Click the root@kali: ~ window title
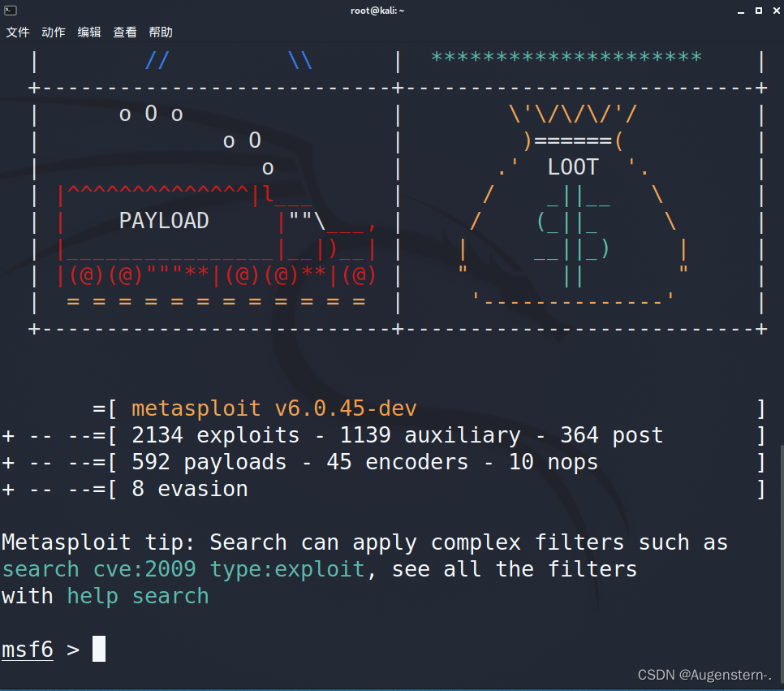 click(x=377, y=11)
